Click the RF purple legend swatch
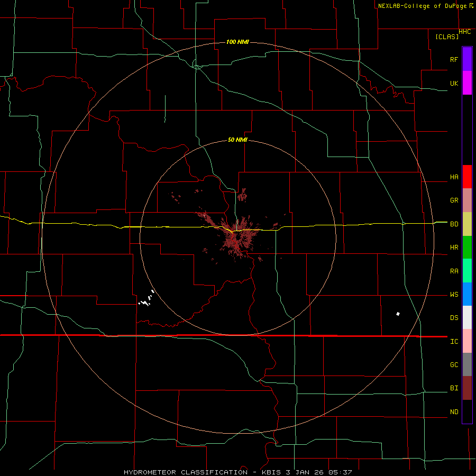The image size is (476, 476). [467, 59]
